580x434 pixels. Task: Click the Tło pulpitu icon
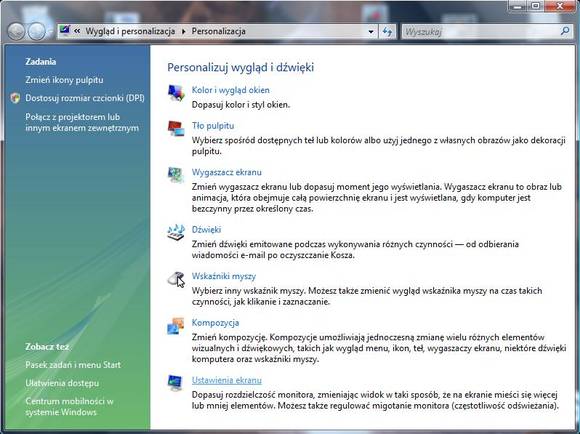click(x=176, y=128)
